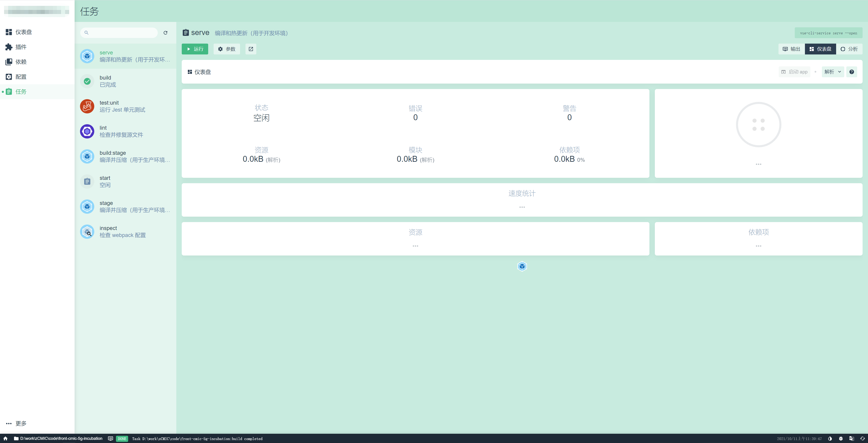Open the 配置 configuration page
Viewport: 868px width, 443px height.
tap(37, 77)
